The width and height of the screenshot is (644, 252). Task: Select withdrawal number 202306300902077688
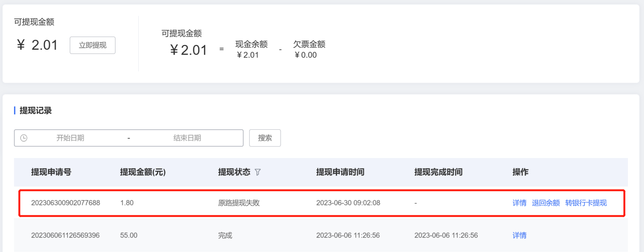65,203
